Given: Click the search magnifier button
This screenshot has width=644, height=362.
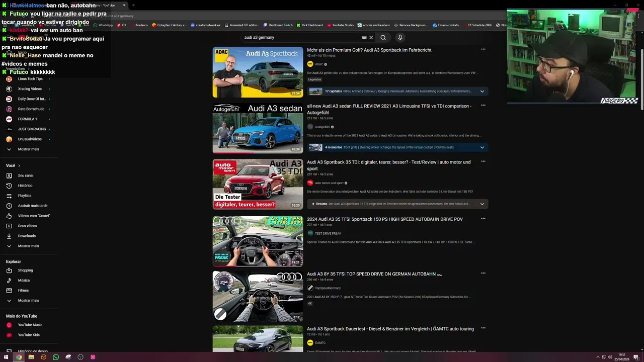Looking at the screenshot, I should (383, 37).
